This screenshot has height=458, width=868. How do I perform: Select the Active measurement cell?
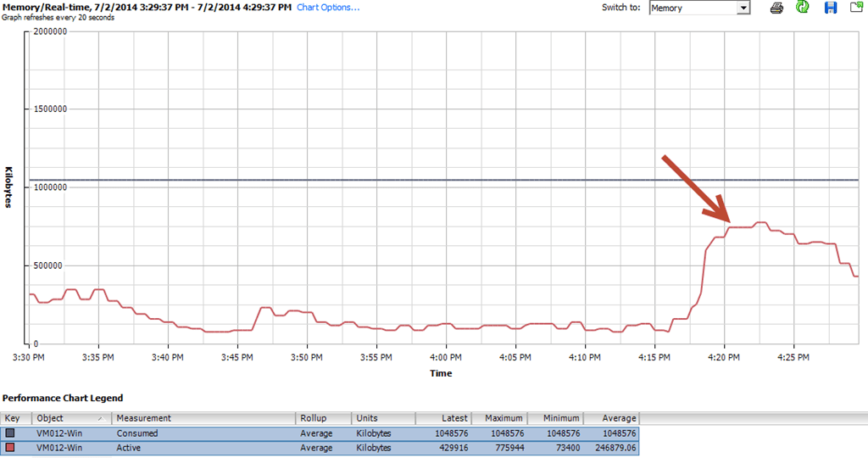pyautogui.click(x=128, y=448)
